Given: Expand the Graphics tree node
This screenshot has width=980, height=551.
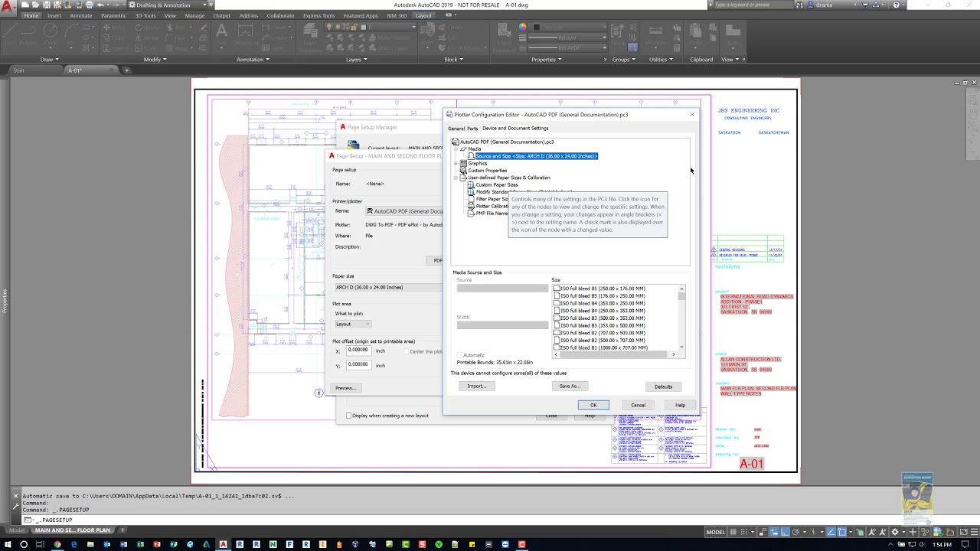Looking at the screenshot, I should click(x=456, y=163).
